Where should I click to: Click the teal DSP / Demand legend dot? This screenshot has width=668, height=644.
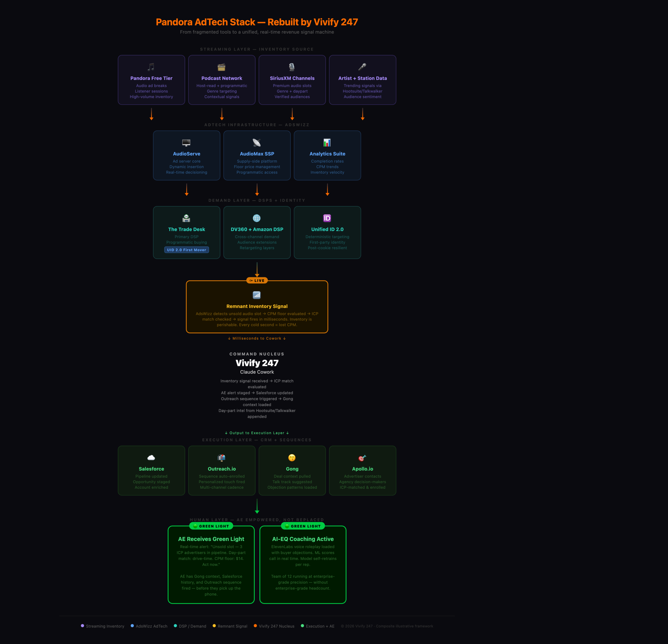(176, 625)
